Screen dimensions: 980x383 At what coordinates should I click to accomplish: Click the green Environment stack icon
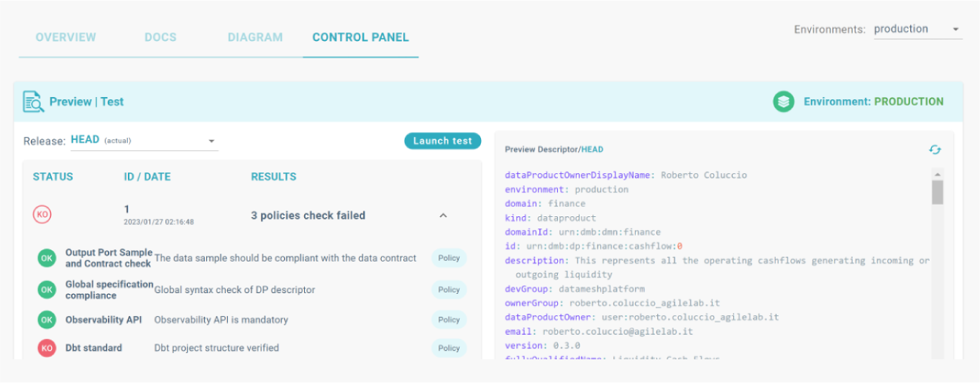pyautogui.click(x=783, y=101)
